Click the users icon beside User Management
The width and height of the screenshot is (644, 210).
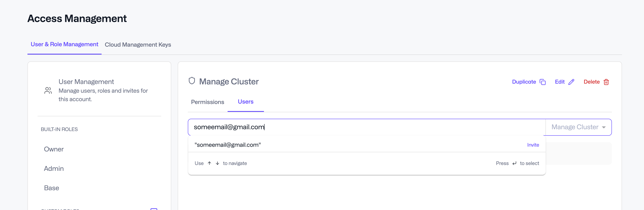[48, 90]
